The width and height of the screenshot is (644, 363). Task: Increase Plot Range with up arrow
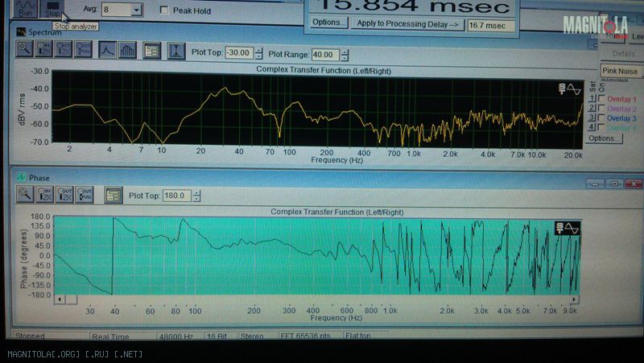(345, 52)
